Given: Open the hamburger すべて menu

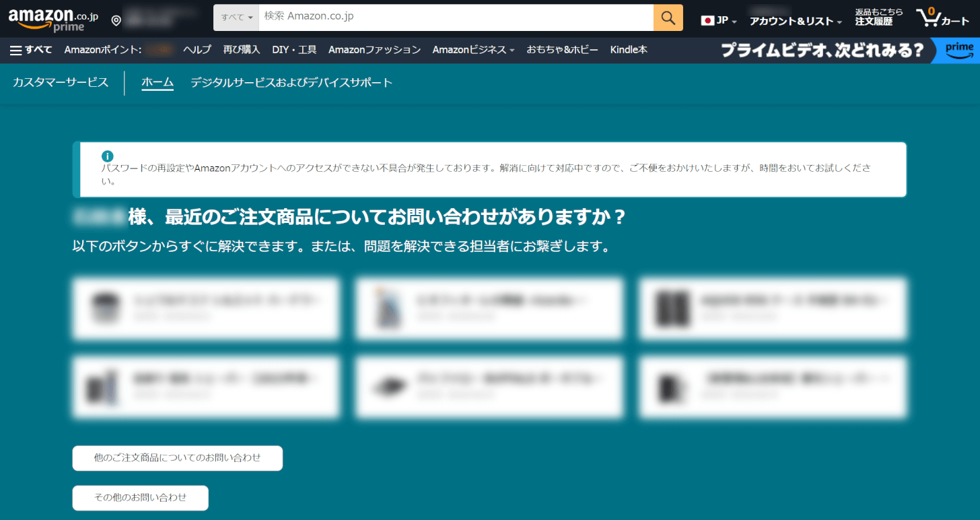Looking at the screenshot, I should click(31, 50).
